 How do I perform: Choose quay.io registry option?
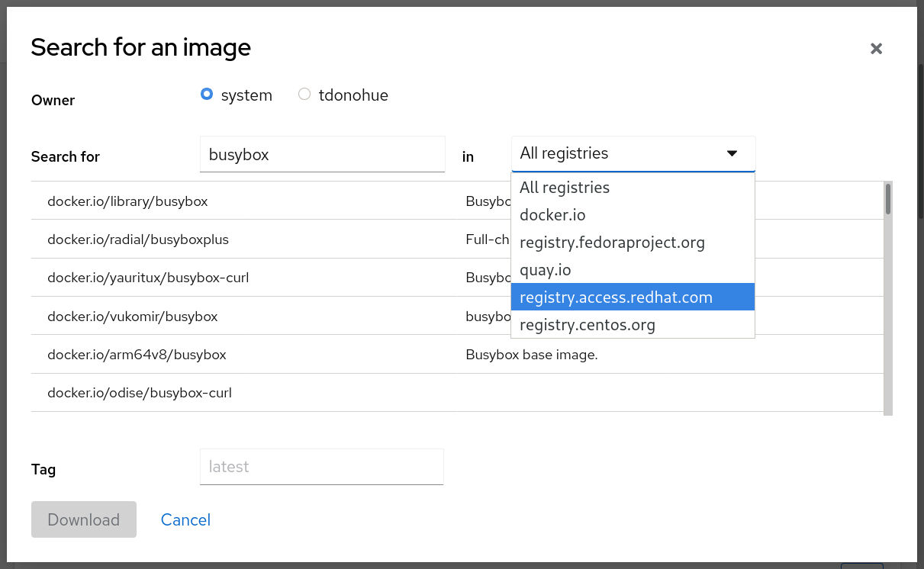[633, 270]
